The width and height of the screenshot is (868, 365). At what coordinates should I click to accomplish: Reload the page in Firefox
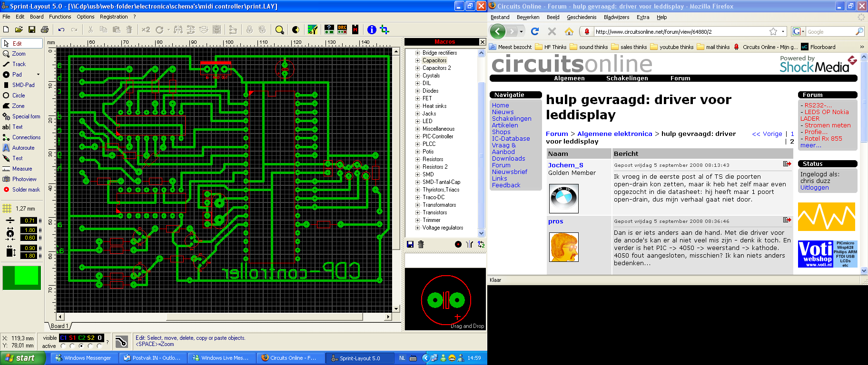pos(535,31)
